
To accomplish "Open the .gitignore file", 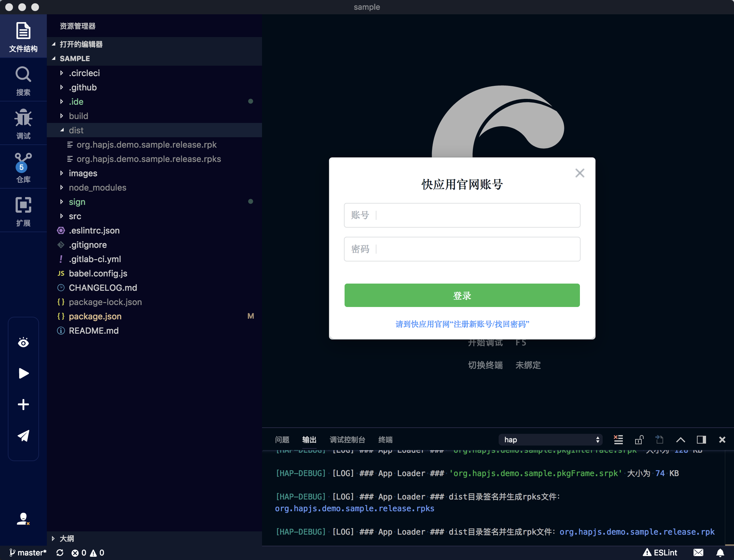I will point(154,245).
